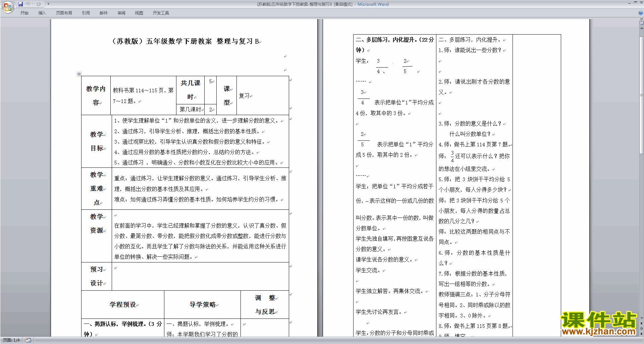Open Microsoft Word Help
Screen dimensions: 644x344
point(641,13)
